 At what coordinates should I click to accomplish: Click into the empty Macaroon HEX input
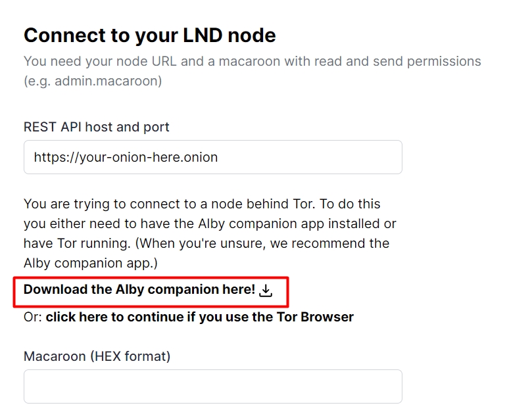[212, 386]
